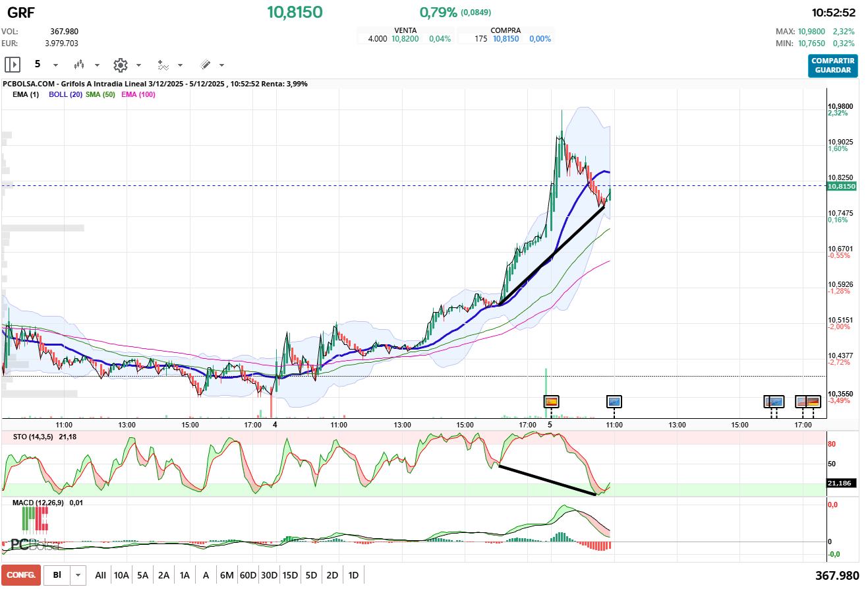Click the magenta EMA (100) legend label
Screen dimensions: 868x589
click(138, 94)
